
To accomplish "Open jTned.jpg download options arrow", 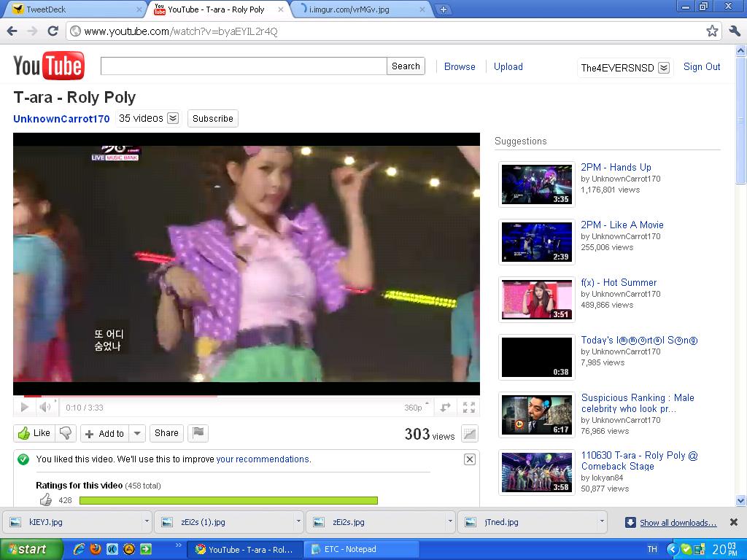I will point(602,522).
